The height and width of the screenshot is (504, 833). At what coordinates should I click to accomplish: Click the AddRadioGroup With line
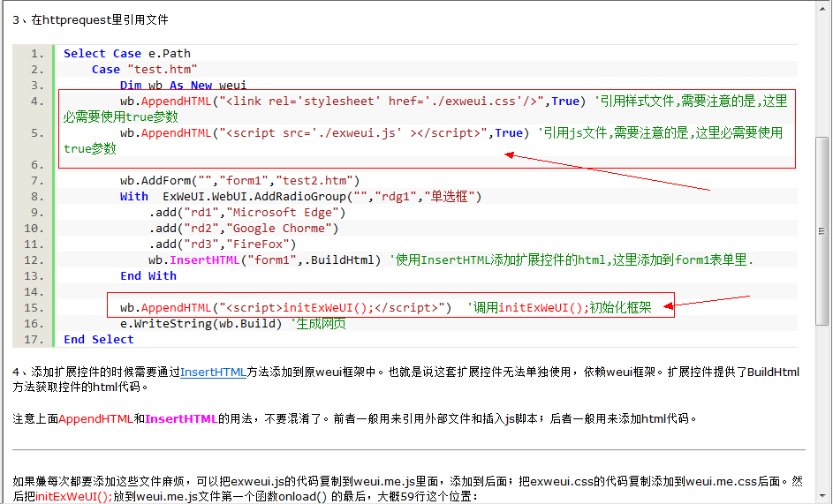[x=300, y=197]
